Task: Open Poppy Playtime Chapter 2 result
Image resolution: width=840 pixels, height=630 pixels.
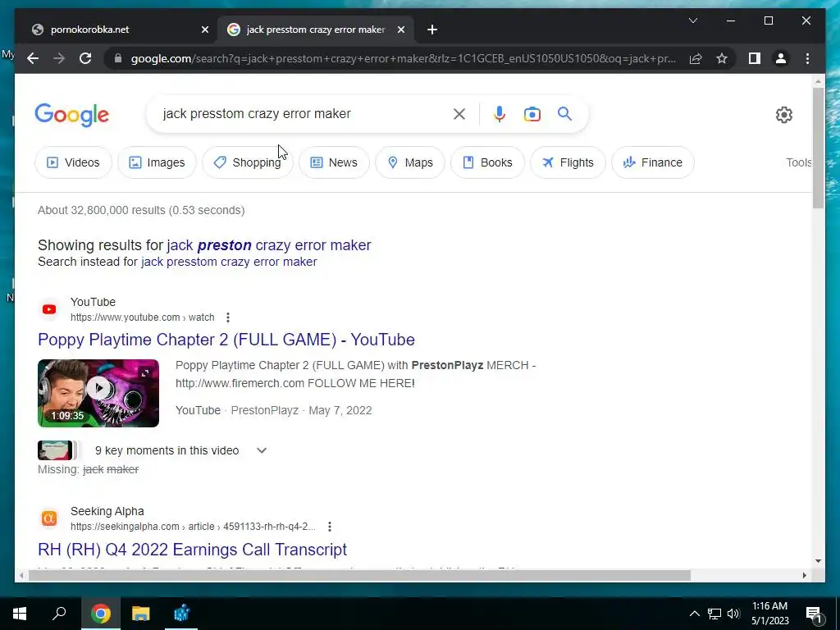Action: pos(226,340)
